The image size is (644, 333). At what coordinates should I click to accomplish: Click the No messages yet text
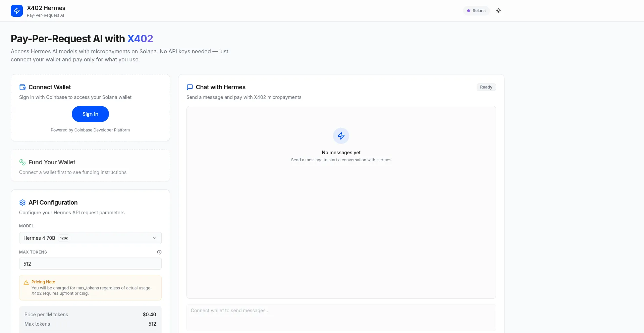coord(341,153)
